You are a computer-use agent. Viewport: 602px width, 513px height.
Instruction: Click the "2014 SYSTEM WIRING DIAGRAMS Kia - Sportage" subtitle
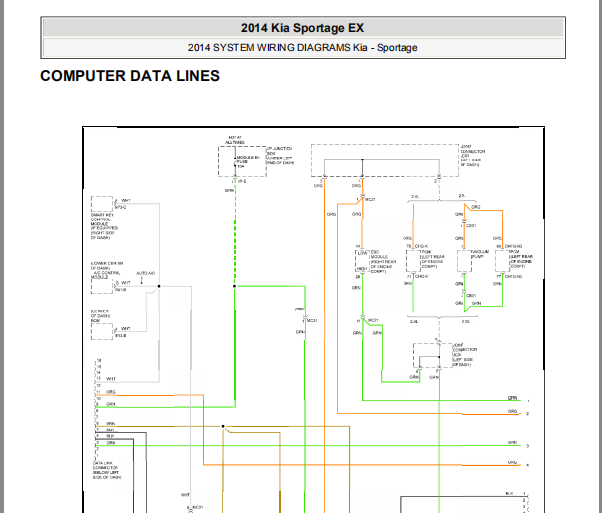coord(303,48)
